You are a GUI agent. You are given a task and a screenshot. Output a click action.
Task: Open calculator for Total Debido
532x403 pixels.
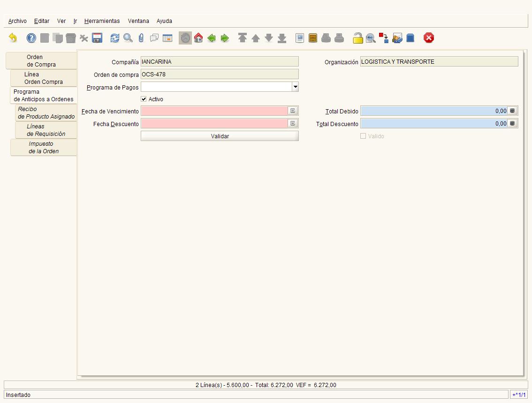[512, 111]
